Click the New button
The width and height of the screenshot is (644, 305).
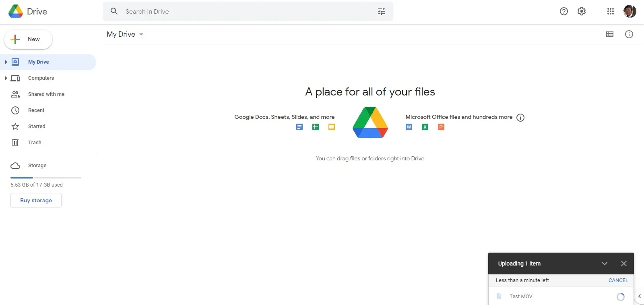(28, 39)
